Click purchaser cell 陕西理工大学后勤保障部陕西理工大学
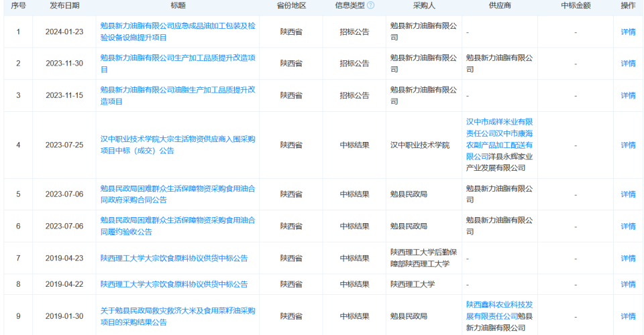 (423, 258)
